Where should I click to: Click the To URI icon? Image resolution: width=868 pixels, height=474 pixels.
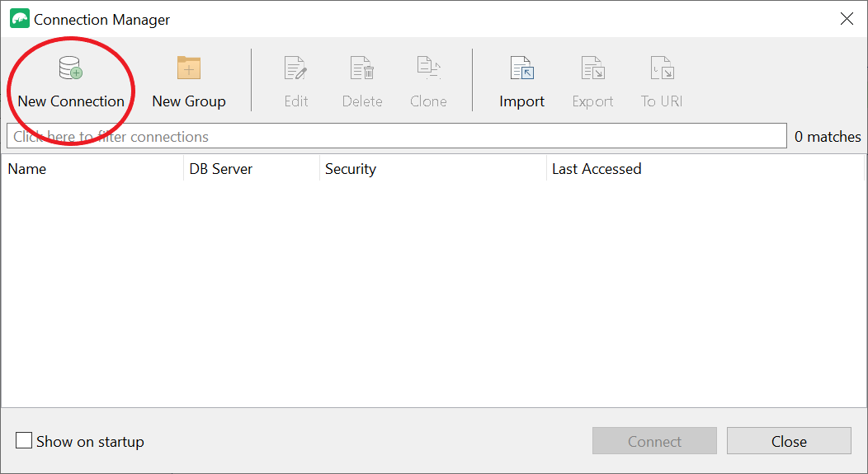click(x=662, y=68)
